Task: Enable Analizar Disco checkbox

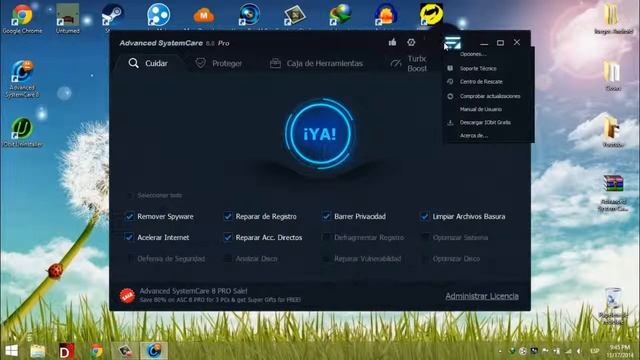Action: pos(228,258)
